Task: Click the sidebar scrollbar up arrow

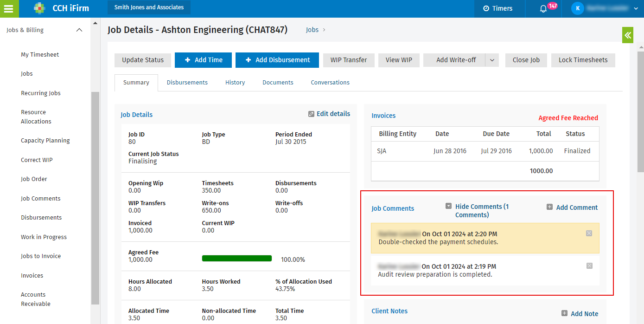Action: (x=95, y=22)
